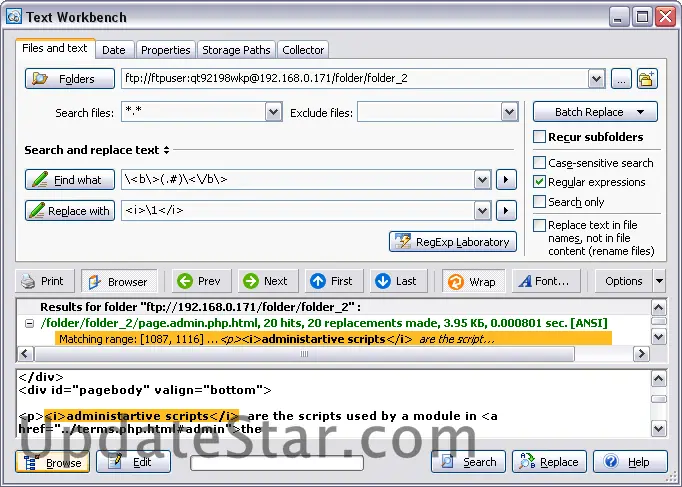
Task: Click the Results for folder header line
Action: (x=201, y=307)
